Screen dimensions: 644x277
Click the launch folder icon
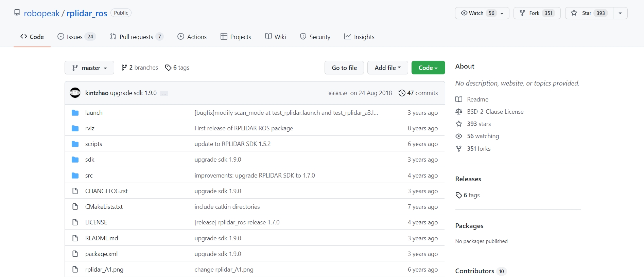[x=75, y=113]
